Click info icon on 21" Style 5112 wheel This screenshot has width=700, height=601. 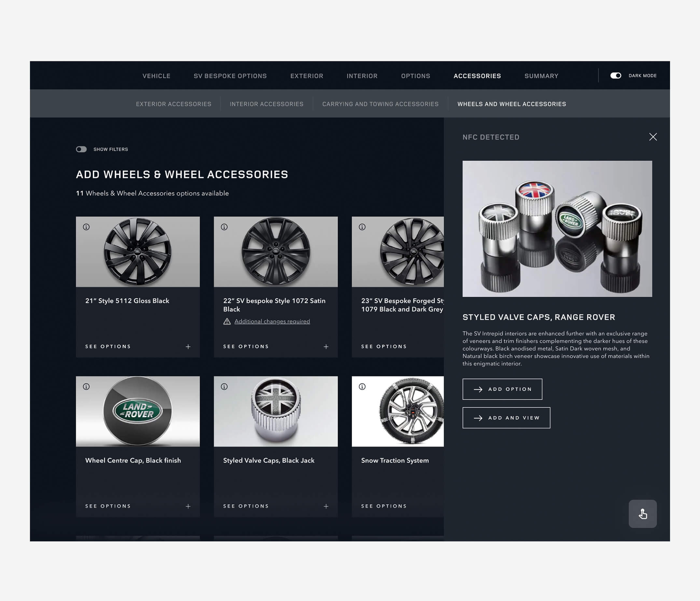click(86, 227)
